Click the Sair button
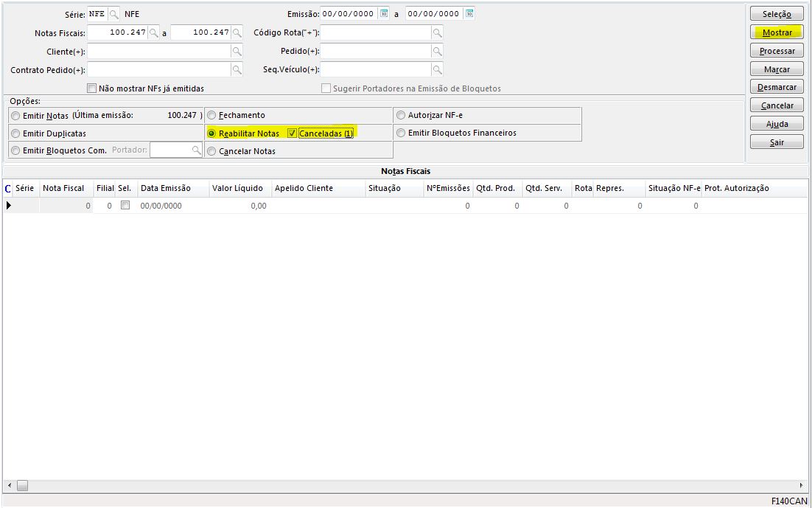 777,142
